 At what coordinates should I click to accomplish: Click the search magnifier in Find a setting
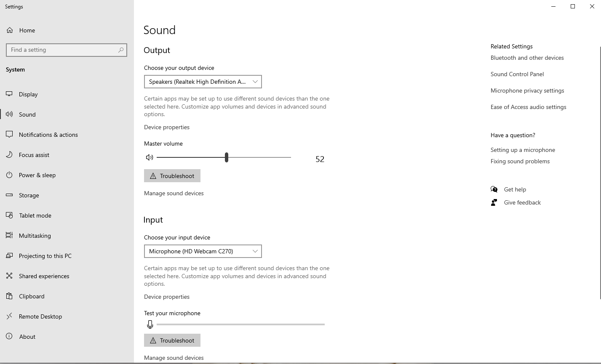pos(121,50)
